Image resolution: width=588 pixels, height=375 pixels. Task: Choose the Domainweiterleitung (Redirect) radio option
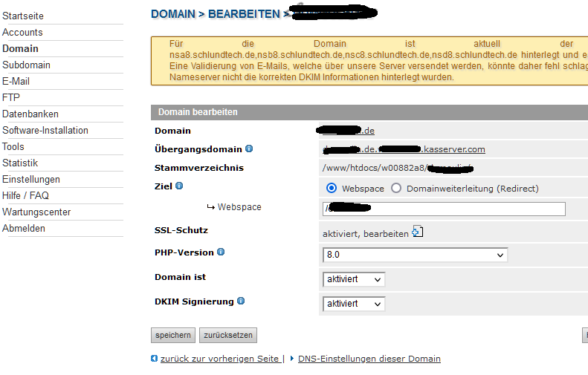[396, 188]
